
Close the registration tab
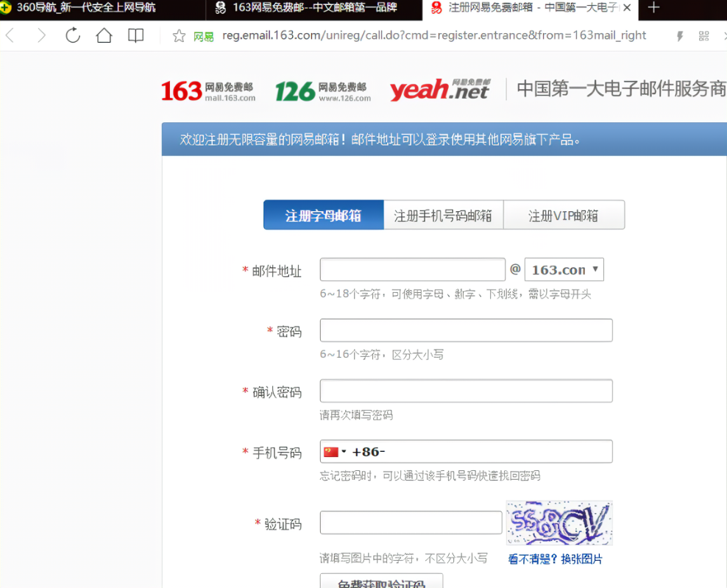627,7
